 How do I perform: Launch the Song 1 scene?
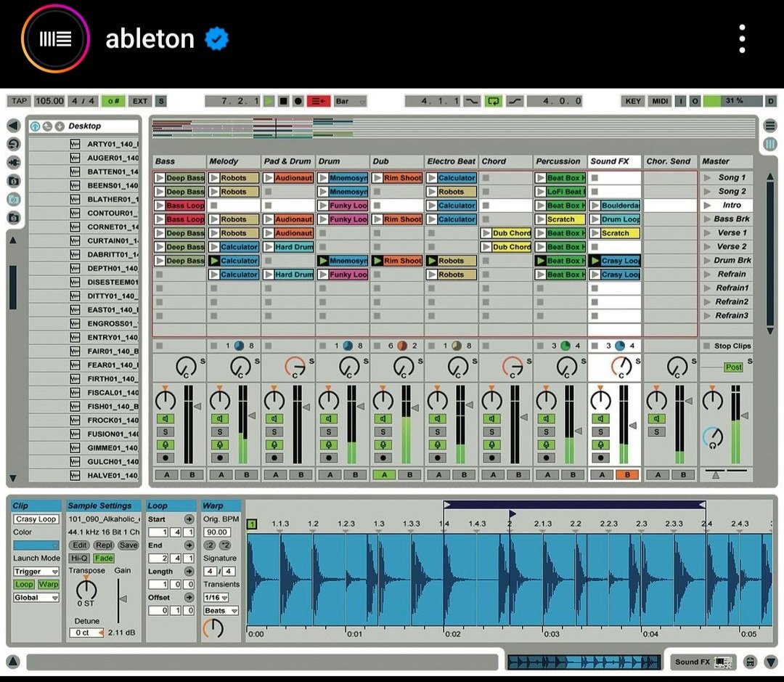point(708,178)
